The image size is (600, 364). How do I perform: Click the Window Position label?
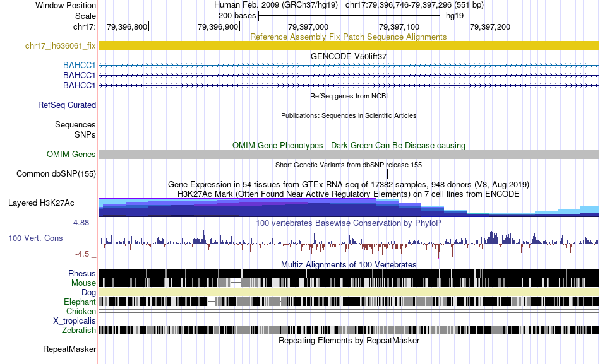(66, 5)
